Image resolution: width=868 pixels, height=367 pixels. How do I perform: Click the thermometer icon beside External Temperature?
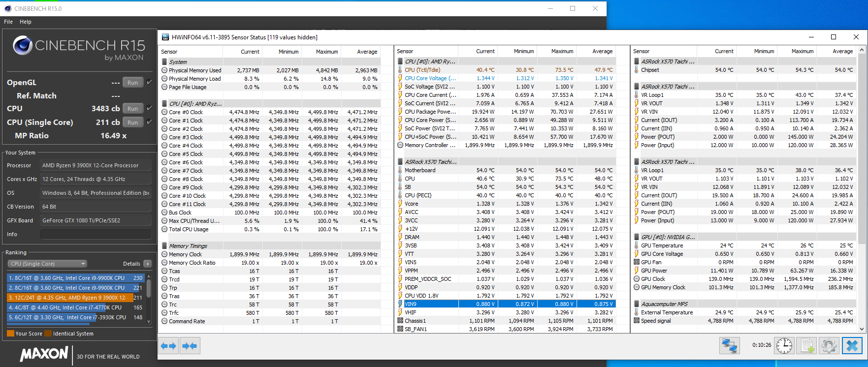click(x=637, y=312)
